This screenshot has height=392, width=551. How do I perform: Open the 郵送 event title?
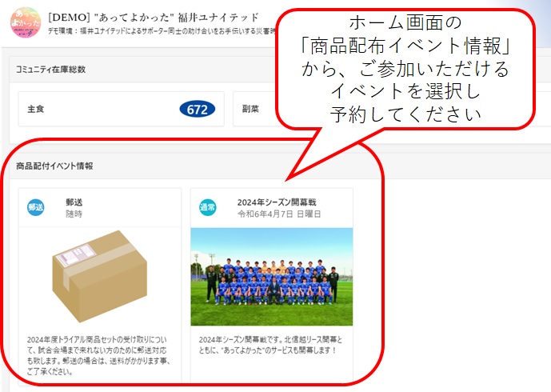[x=74, y=202]
